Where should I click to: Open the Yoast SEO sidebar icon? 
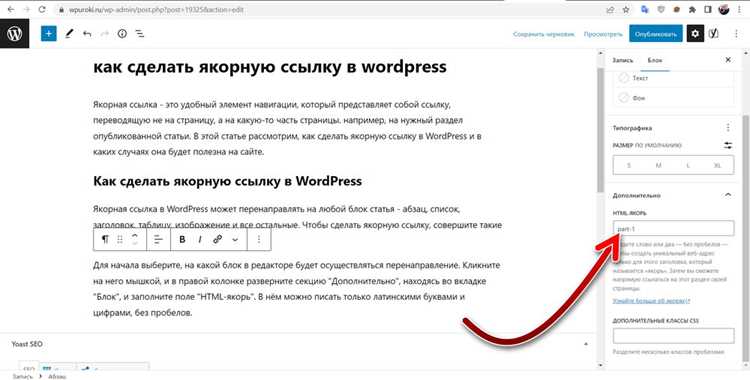[714, 34]
